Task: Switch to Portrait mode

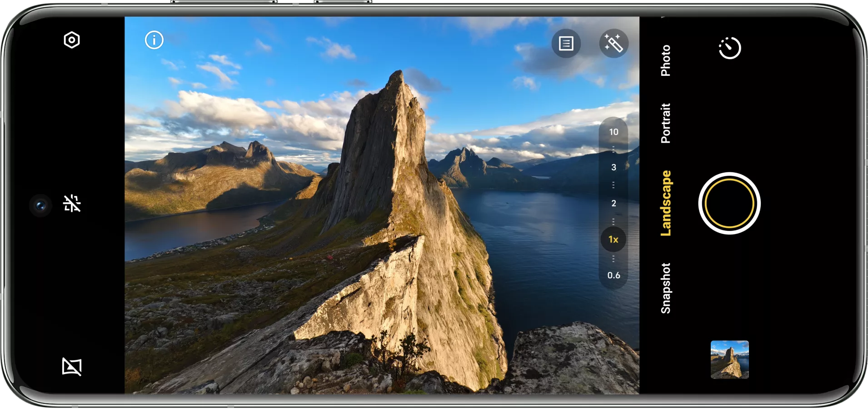Action: tap(665, 123)
